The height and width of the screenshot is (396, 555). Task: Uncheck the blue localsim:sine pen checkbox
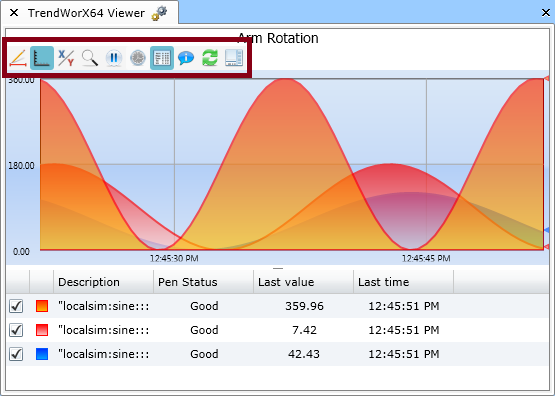coord(16,354)
